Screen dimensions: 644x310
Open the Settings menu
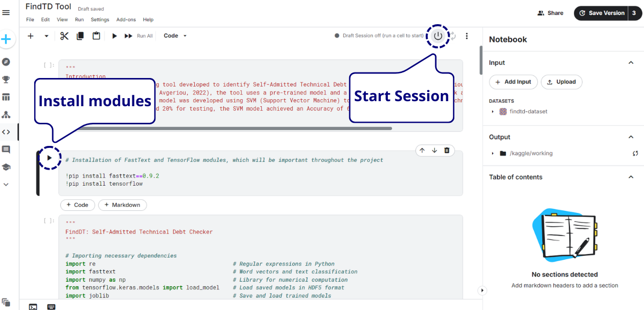pos(100,20)
